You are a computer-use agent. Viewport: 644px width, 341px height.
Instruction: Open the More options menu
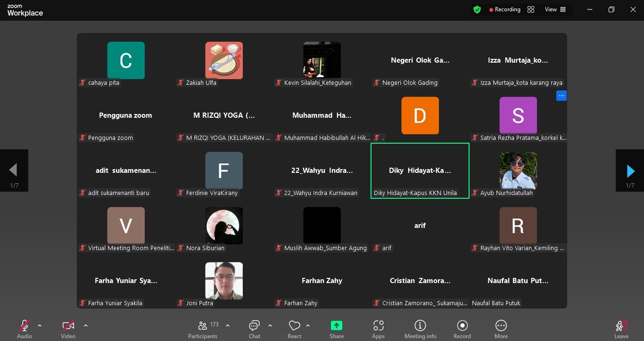click(x=501, y=328)
